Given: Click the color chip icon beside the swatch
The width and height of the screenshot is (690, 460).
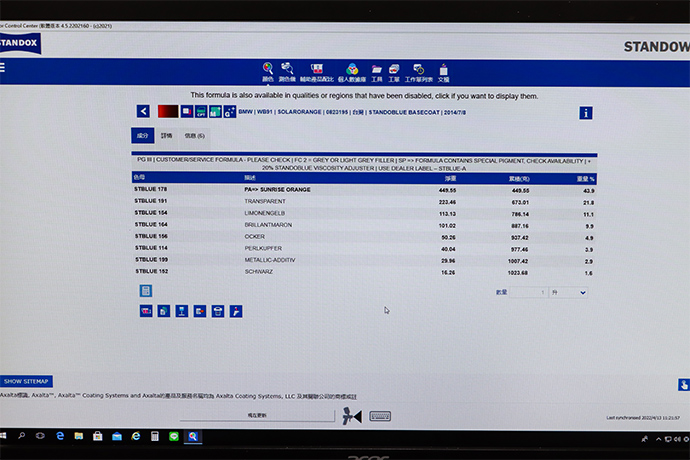Looking at the screenshot, I should coord(187,111).
